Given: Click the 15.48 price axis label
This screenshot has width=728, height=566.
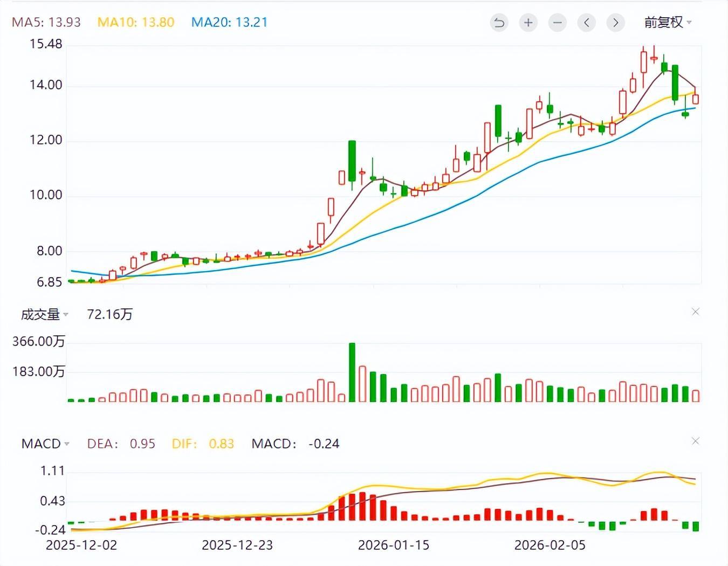Looking at the screenshot, I should tap(46, 44).
